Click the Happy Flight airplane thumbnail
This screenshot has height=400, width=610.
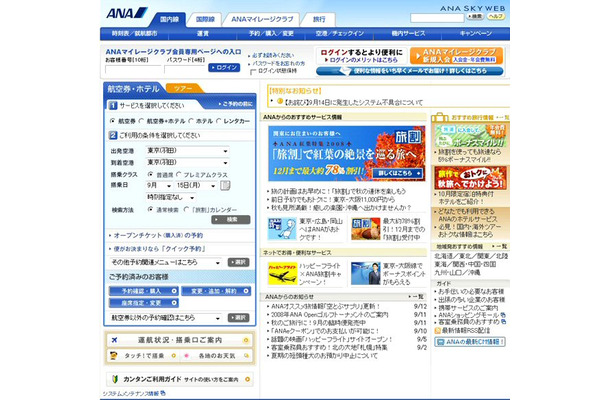pyautogui.click(x=282, y=274)
